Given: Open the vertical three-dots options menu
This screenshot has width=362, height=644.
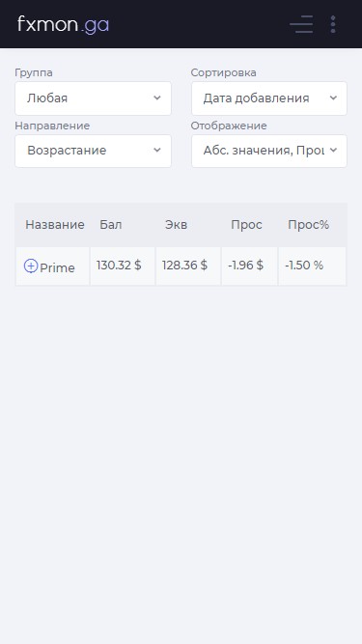Looking at the screenshot, I should click(x=333, y=24).
